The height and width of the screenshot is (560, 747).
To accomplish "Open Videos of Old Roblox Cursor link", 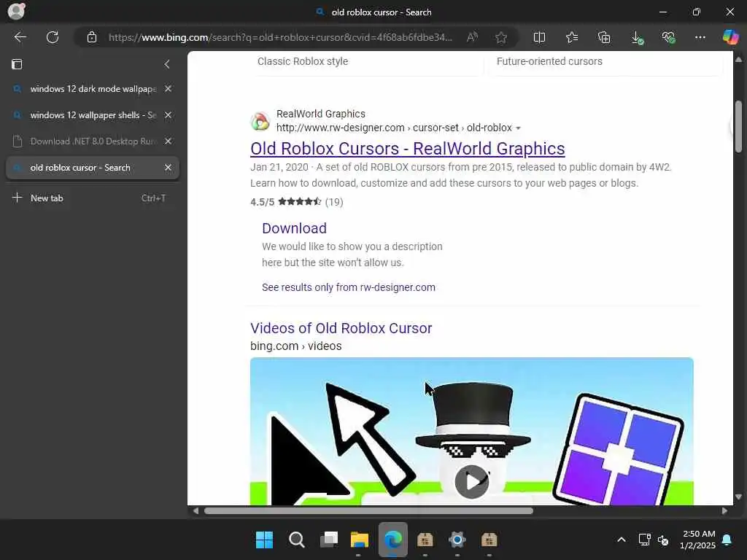I will tap(341, 328).
